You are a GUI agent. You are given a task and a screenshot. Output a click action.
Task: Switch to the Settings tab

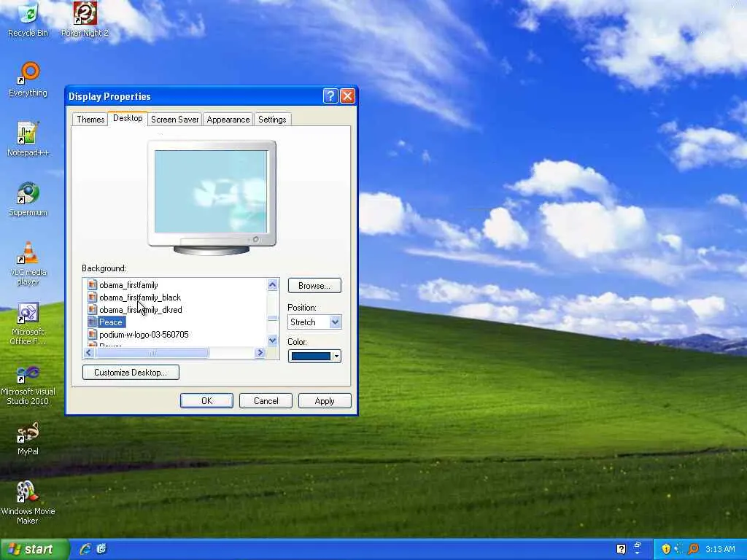pyautogui.click(x=272, y=120)
